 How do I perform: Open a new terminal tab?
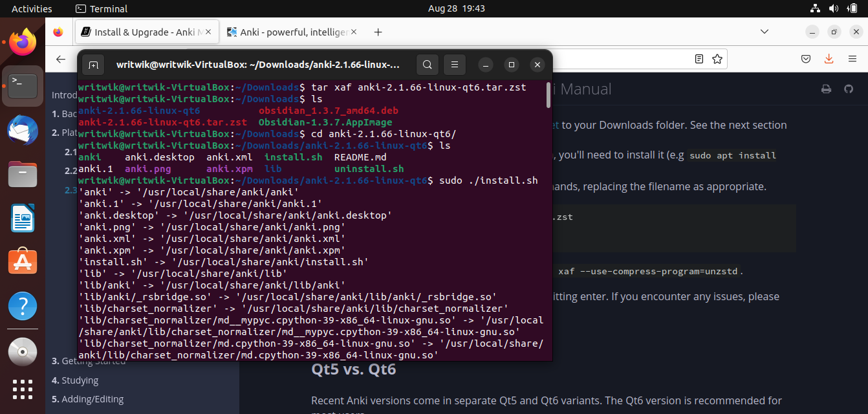(93, 64)
